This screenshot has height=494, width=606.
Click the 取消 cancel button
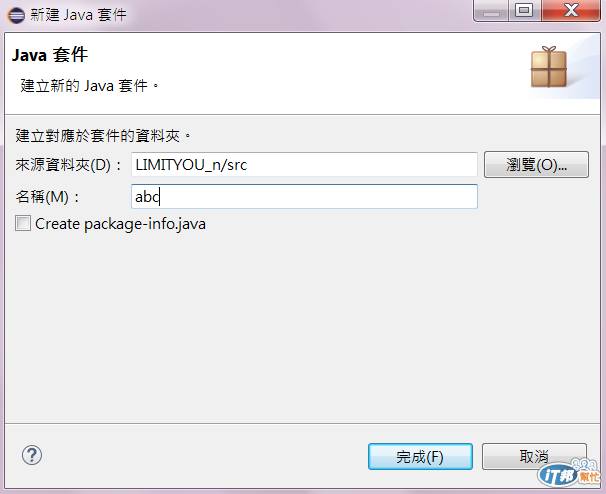534,457
